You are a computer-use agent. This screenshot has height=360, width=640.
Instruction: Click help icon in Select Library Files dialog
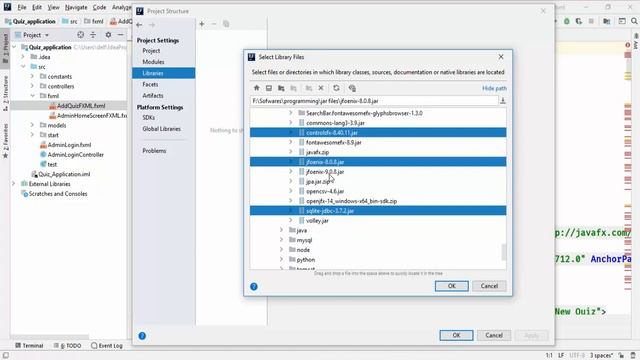pos(254,287)
